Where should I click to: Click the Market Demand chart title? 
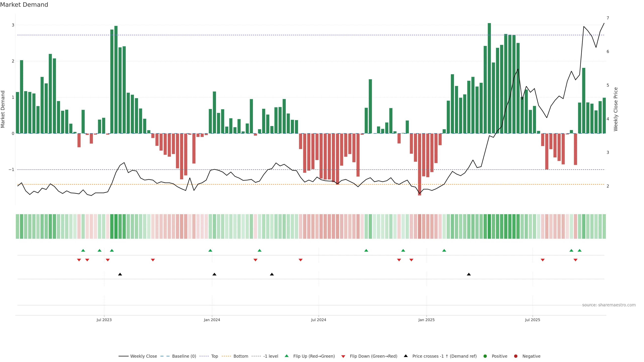24,5
